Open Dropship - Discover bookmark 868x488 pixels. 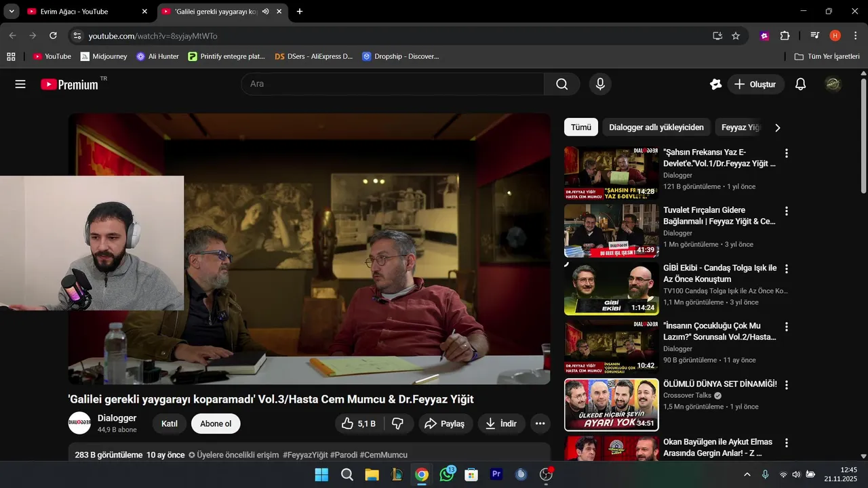click(x=401, y=56)
